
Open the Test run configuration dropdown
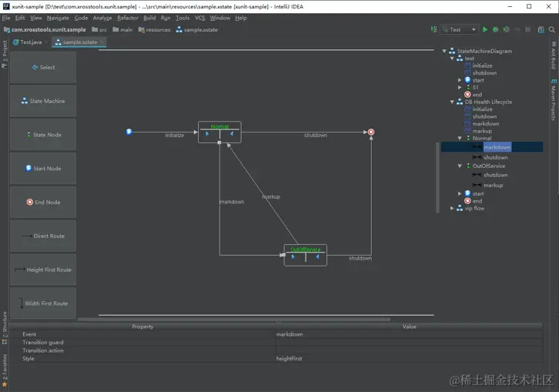(x=460, y=29)
